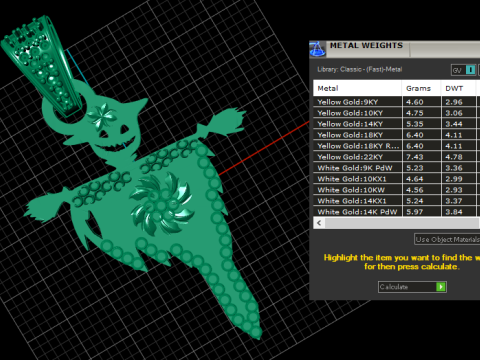Viewport: 480px width, 360px height.
Task: Click the 7.43 grams value
Action: 415,157
